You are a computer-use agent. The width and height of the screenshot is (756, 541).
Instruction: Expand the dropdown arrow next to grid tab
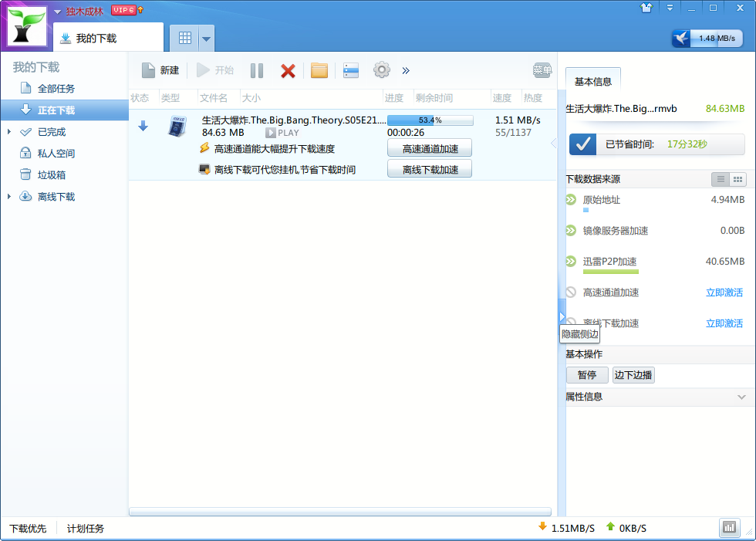coord(207,39)
